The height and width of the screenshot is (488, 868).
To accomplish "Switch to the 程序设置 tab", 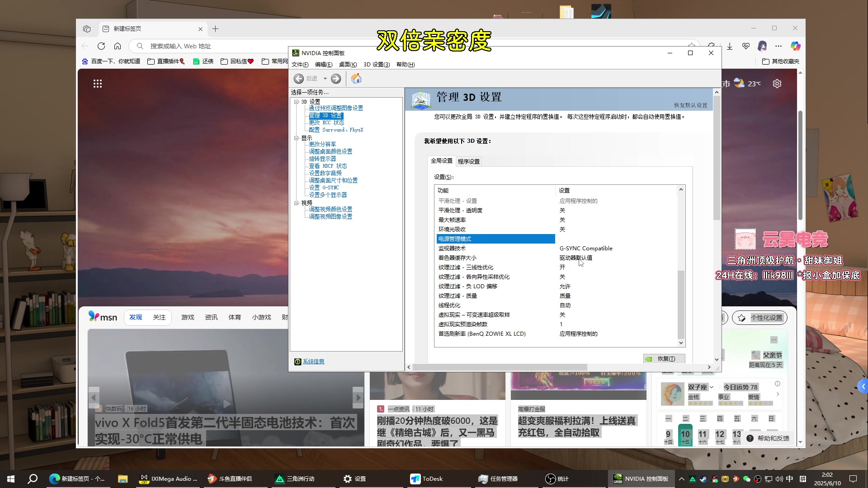I will click(468, 161).
